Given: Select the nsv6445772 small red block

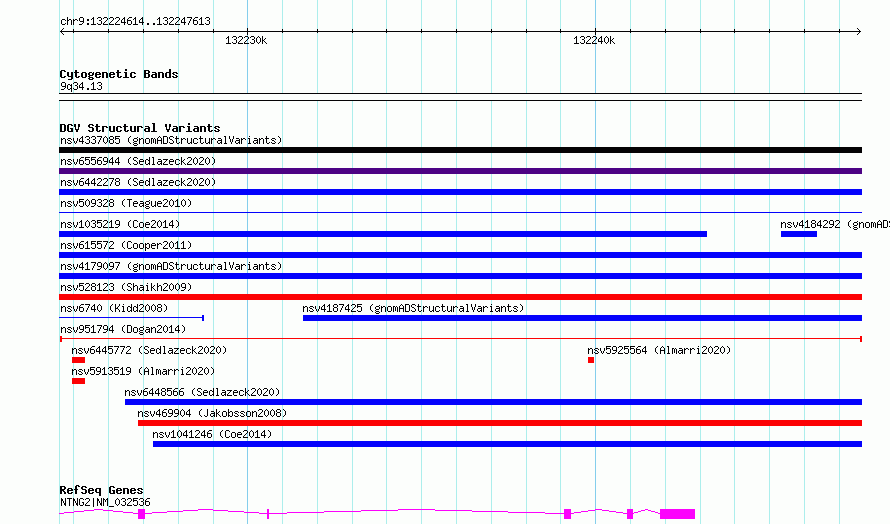Looking at the screenshot, I should pyautogui.click(x=78, y=360).
